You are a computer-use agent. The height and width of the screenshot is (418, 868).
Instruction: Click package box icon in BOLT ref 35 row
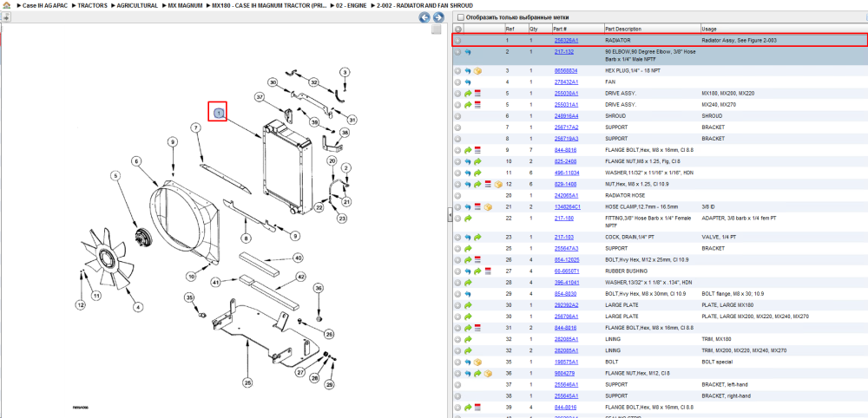(477, 362)
